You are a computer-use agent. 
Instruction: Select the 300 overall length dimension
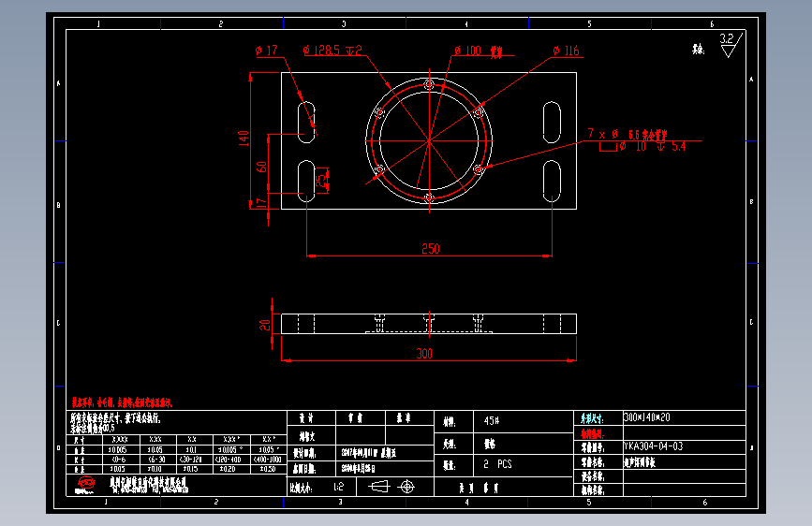click(x=424, y=354)
